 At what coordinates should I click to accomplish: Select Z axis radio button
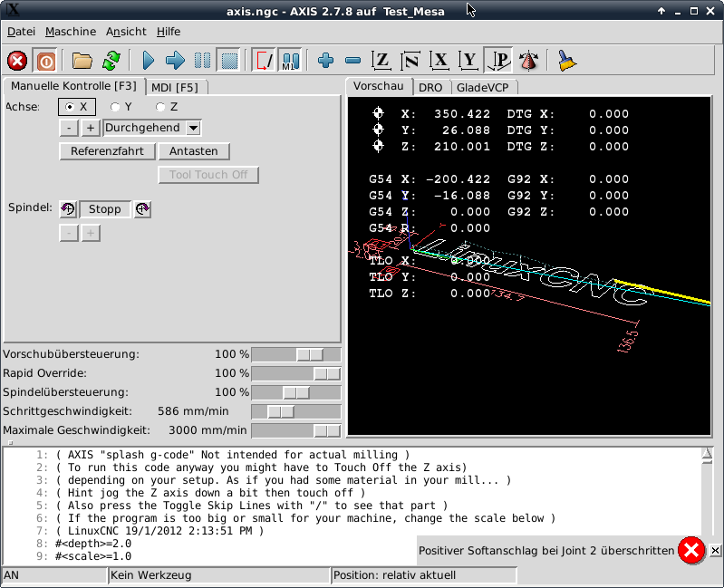click(x=166, y=107)
